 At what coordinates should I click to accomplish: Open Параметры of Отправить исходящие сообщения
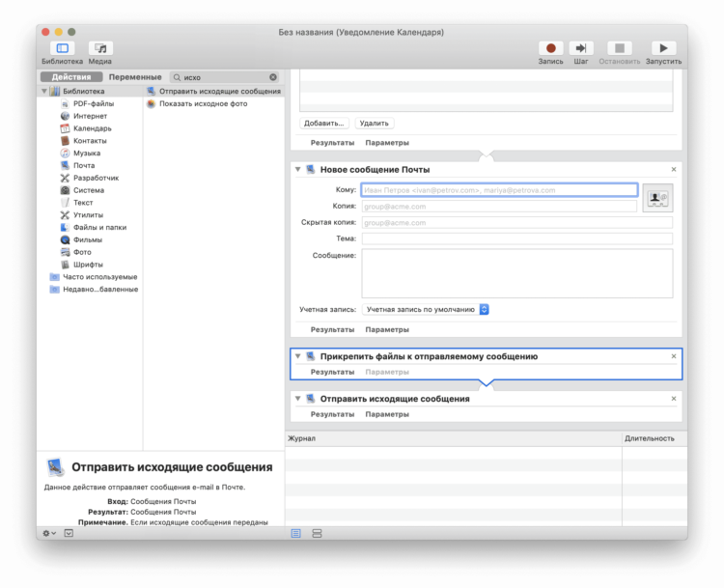[x=387, y=414]
